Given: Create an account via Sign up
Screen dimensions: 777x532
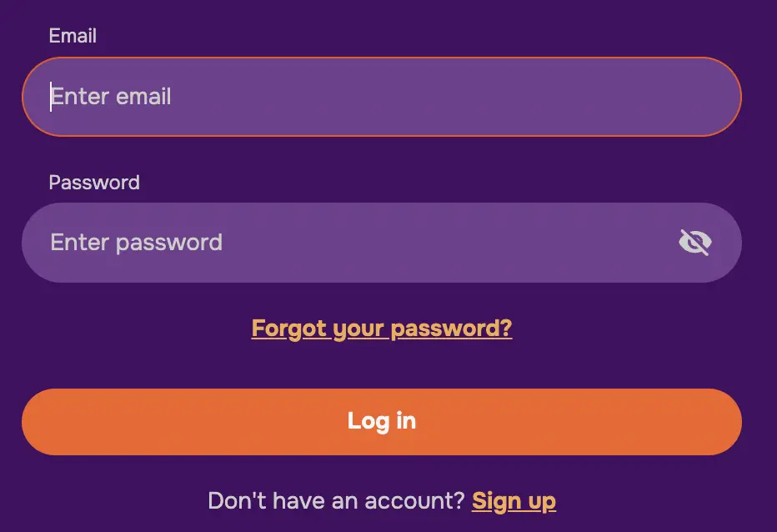Looking at the screenshot, I should 514,501.
